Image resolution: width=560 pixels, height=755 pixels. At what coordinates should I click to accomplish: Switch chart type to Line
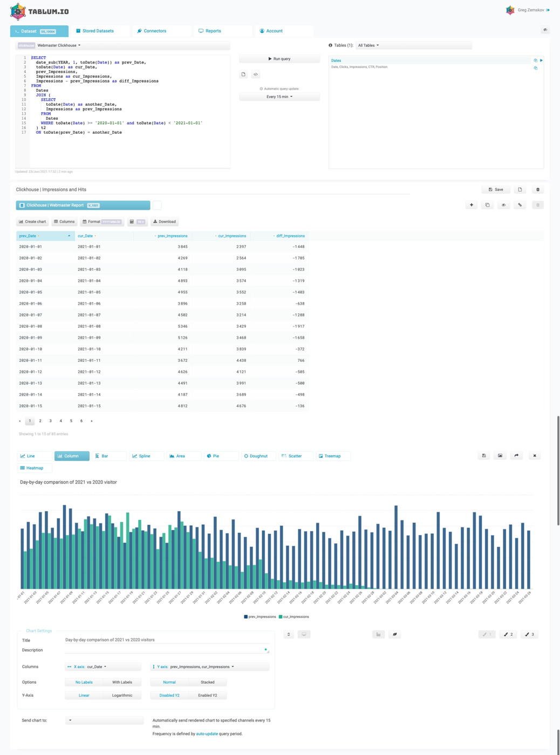coord(35,456)
